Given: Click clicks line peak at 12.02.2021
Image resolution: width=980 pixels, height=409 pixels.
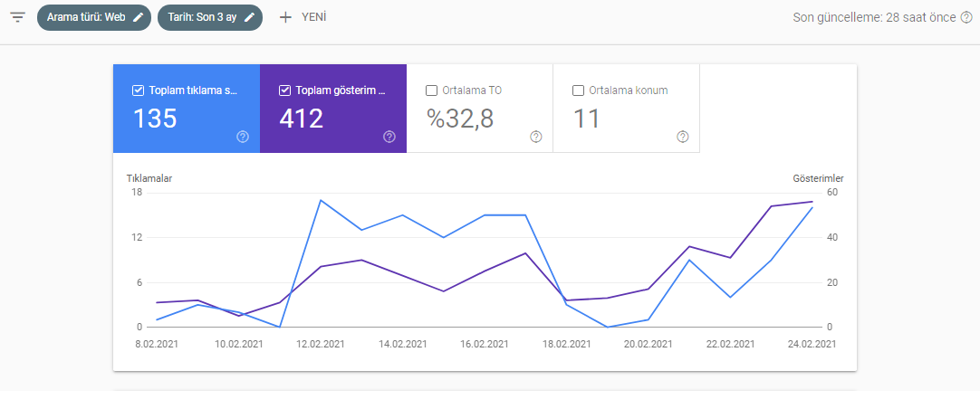Looking at the screenshot, I should (x=321, y=200).
